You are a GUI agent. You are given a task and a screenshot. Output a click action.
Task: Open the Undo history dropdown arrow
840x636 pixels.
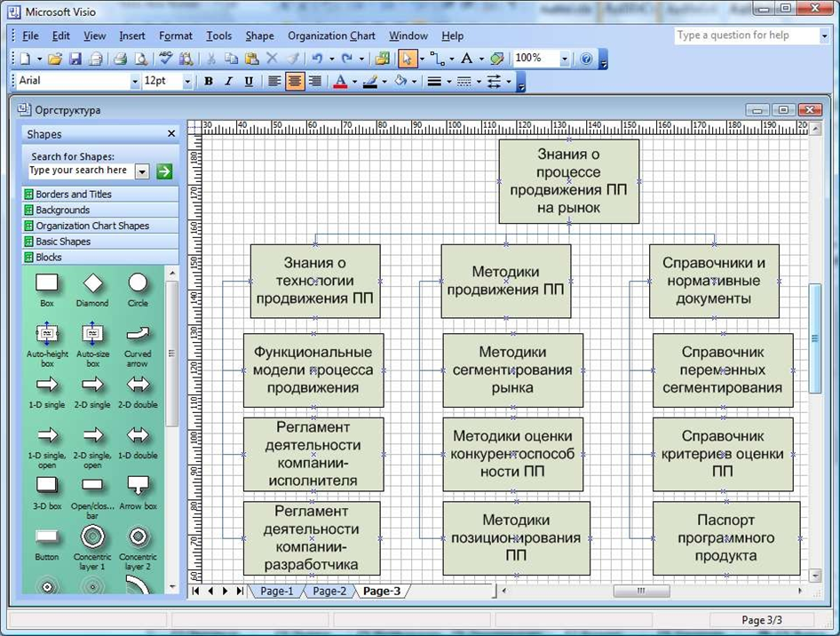click(331, 59)
